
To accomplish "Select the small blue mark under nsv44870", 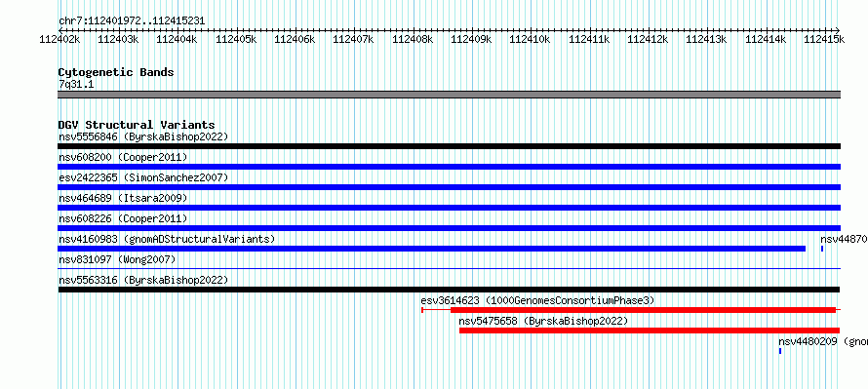I will click(822, 249).
